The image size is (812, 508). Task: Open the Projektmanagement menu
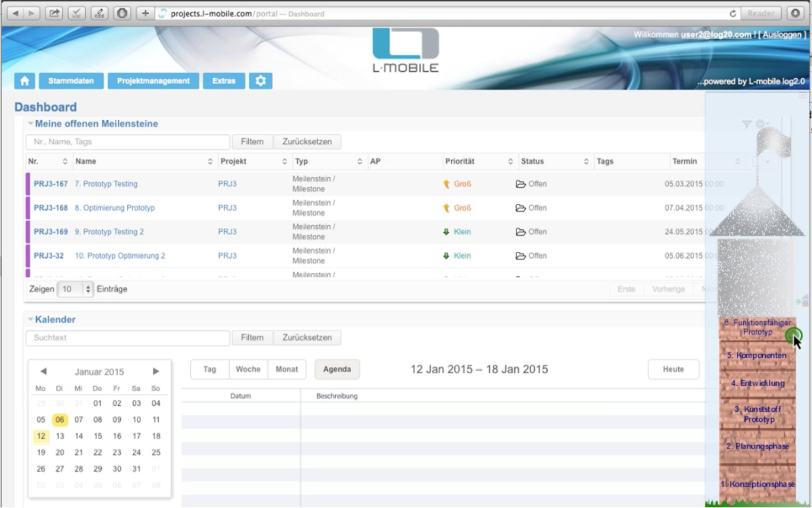click(x=153, y=81)
